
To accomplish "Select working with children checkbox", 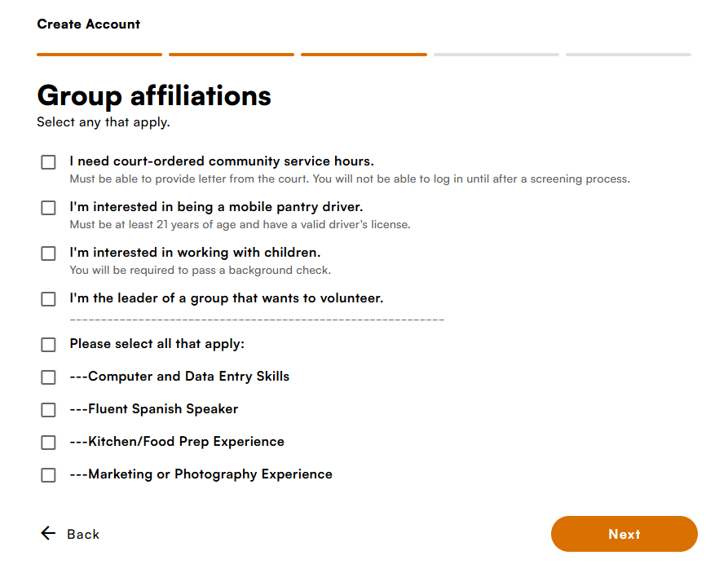I will (48, 253).
